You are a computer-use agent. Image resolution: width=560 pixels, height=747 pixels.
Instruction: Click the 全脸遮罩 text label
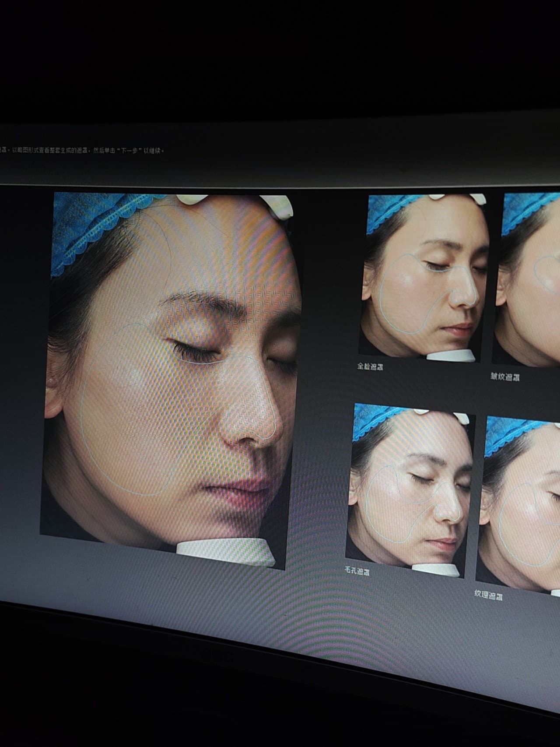(370, 367)
